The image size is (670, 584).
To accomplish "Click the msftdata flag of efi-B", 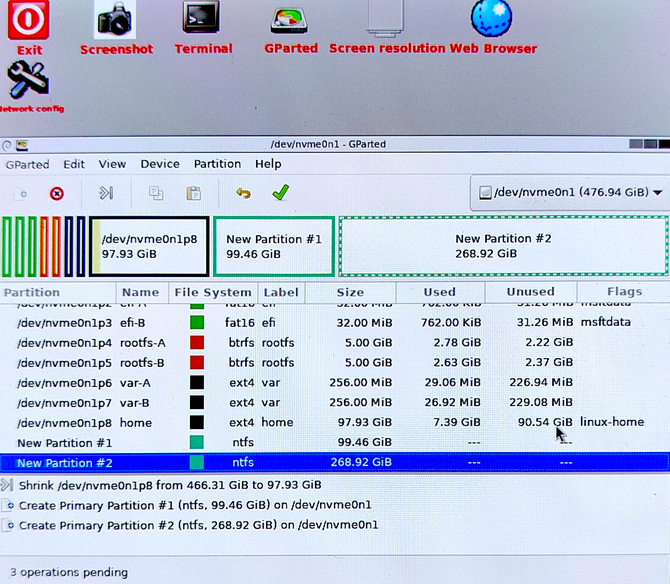I will 605,322.
